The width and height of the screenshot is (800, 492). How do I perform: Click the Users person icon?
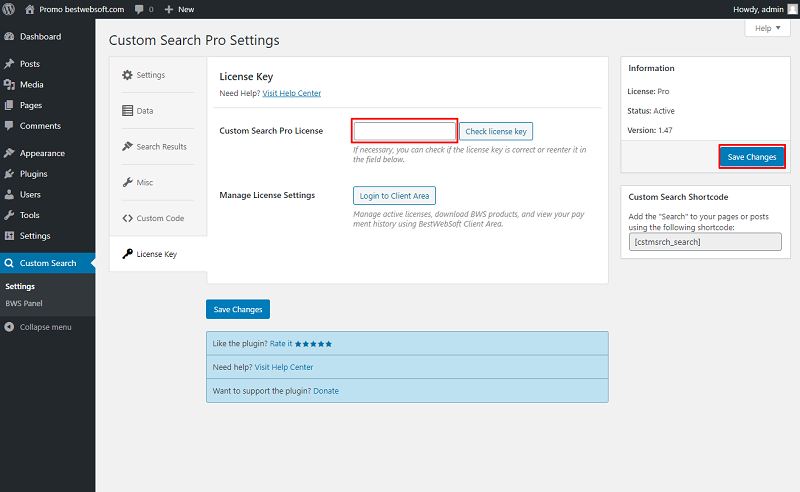tap(9, 194)
